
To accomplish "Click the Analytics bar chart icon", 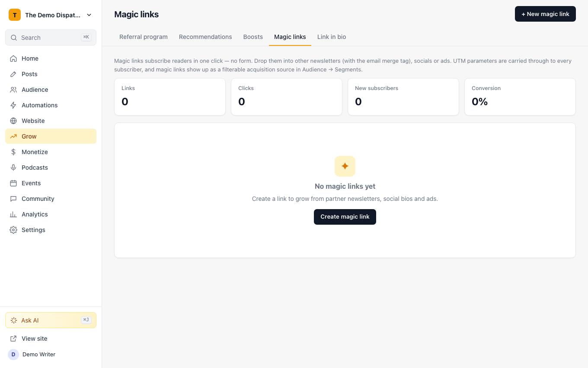I will tap(13, 214).
